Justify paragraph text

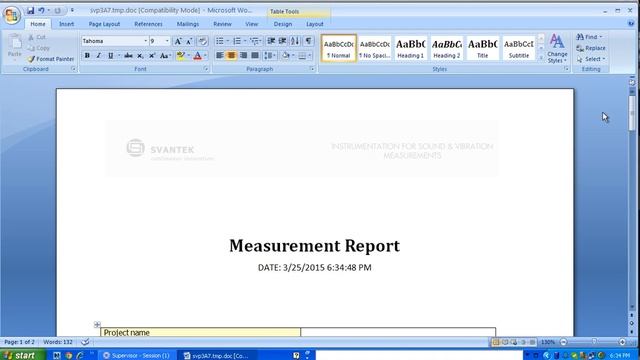click(x=255, y=56)
